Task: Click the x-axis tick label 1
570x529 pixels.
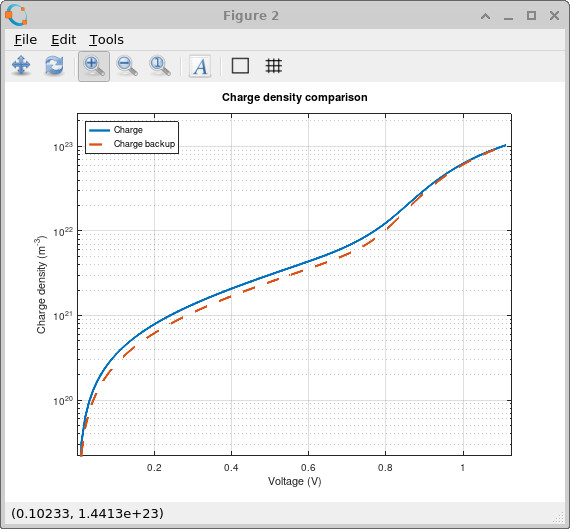Action: [462, 467]
